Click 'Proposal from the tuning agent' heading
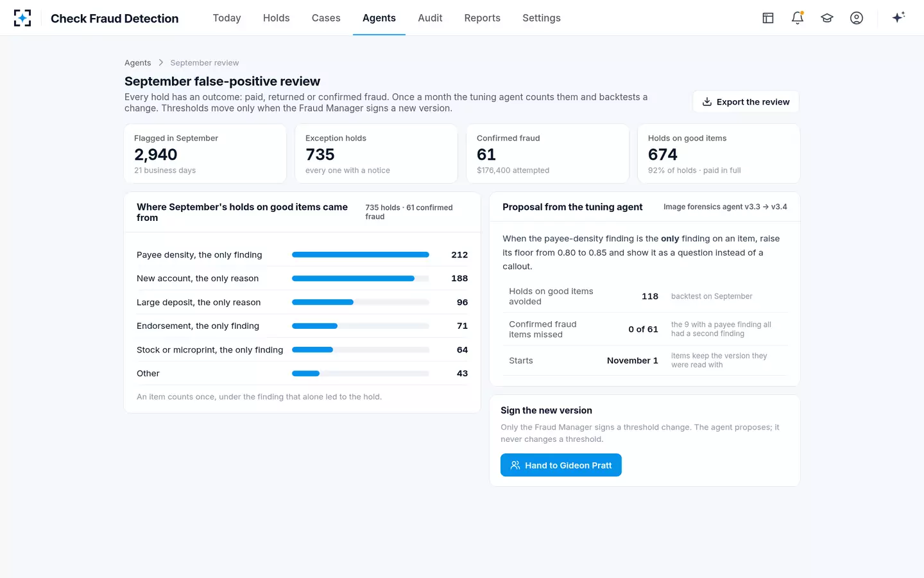This screenshot has width=924, height=578. [x=572, y=207]
